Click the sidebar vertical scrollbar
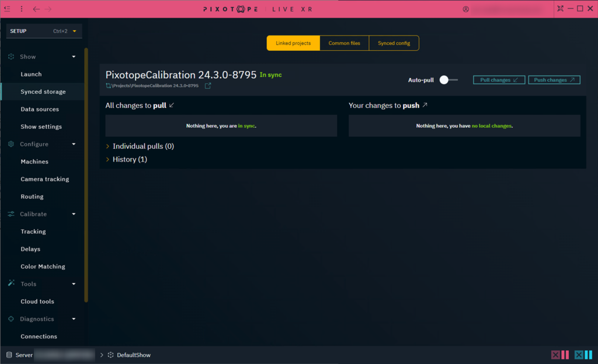 coord(86,175)
